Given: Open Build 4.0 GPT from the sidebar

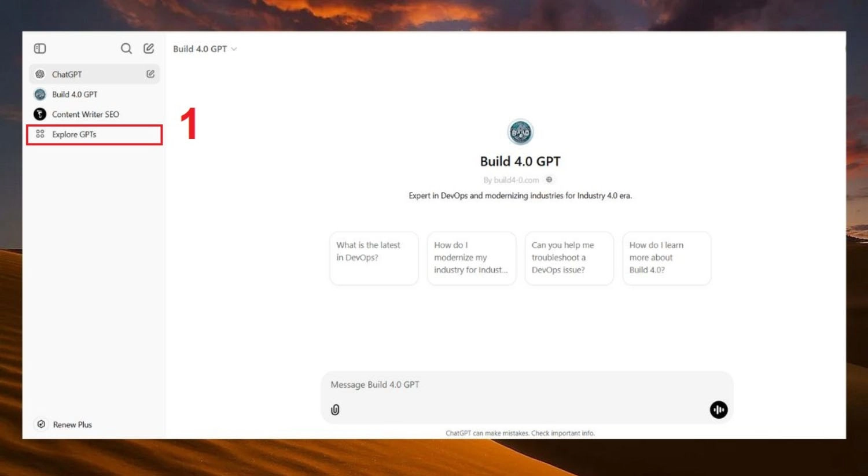Looking at the screenshot, I should pos(94,94).
